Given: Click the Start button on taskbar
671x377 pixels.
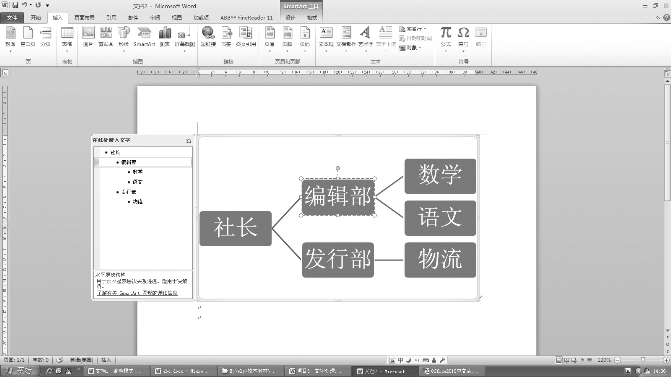Looking at the screenshot, I should point(20,371).
